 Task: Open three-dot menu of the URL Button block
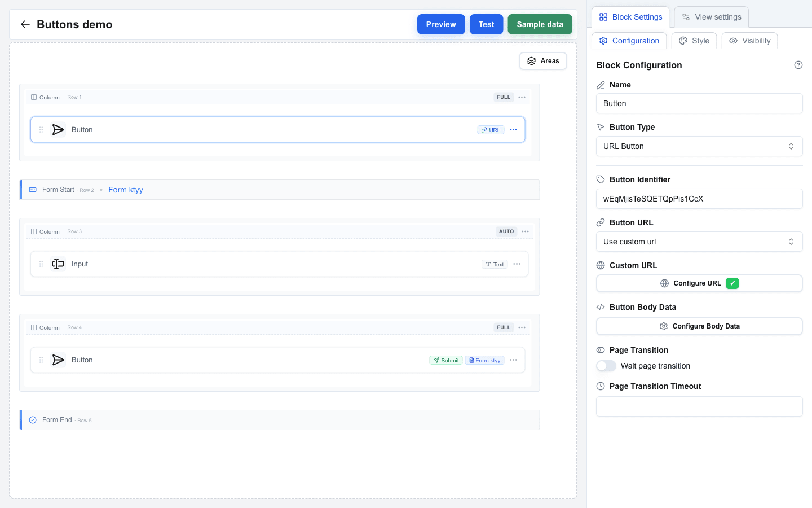(513, 130)
